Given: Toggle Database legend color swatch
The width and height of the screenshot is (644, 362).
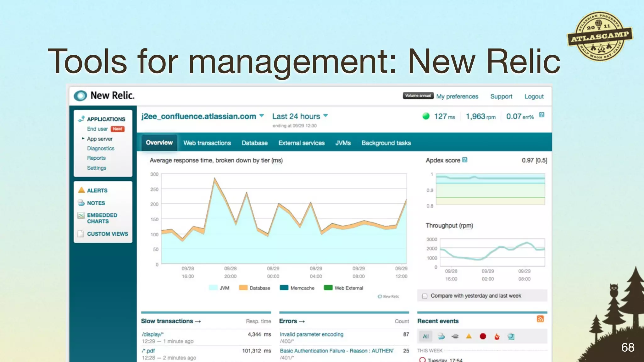Looking at the screenshot, I should (x=243, y=288).
